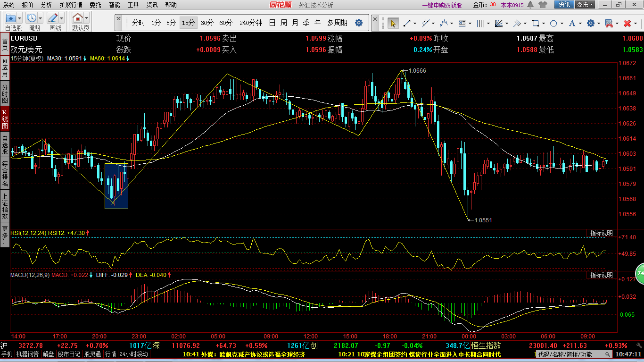Switch chart to 240分钟 period
644x362 pixels.
pyautogui.click(x=251, y=23)
